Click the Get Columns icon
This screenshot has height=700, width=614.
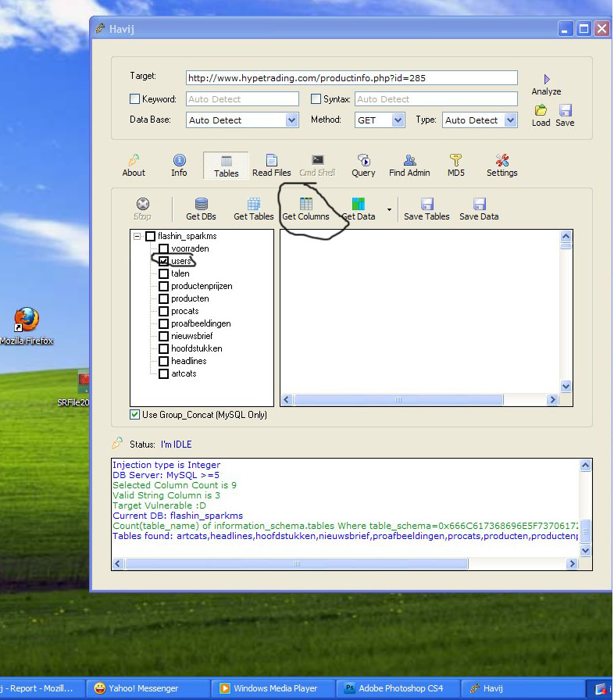coord(306,204)
